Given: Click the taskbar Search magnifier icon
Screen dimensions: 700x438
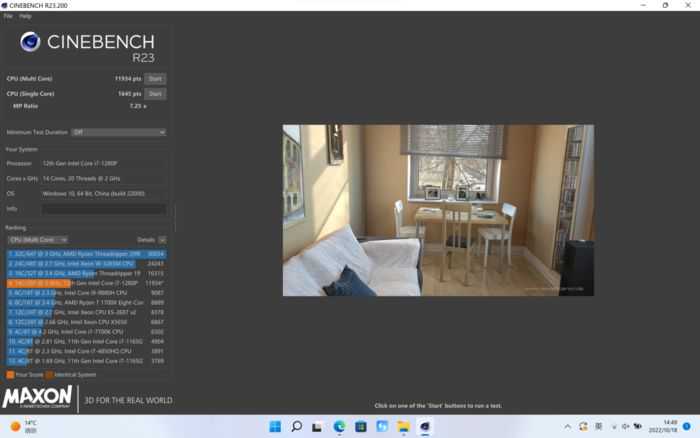Looking at the screenshot, I should coord(297,427).
